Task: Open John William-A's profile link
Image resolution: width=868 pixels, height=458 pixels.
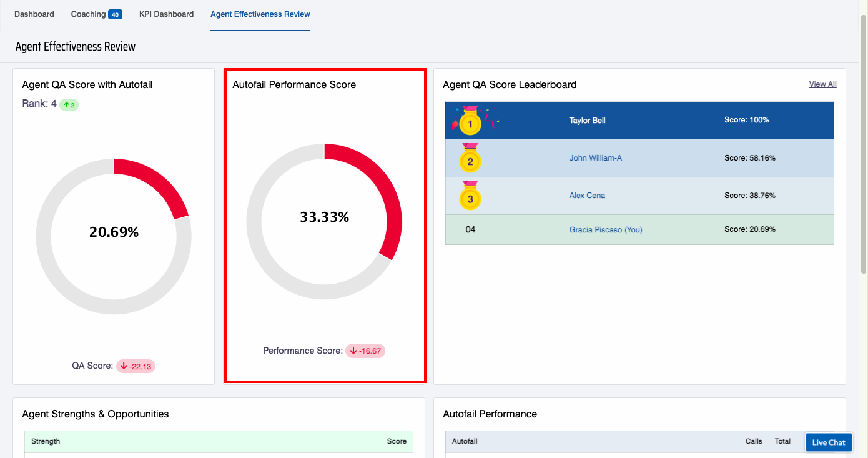Action: (x=595, y=158)
